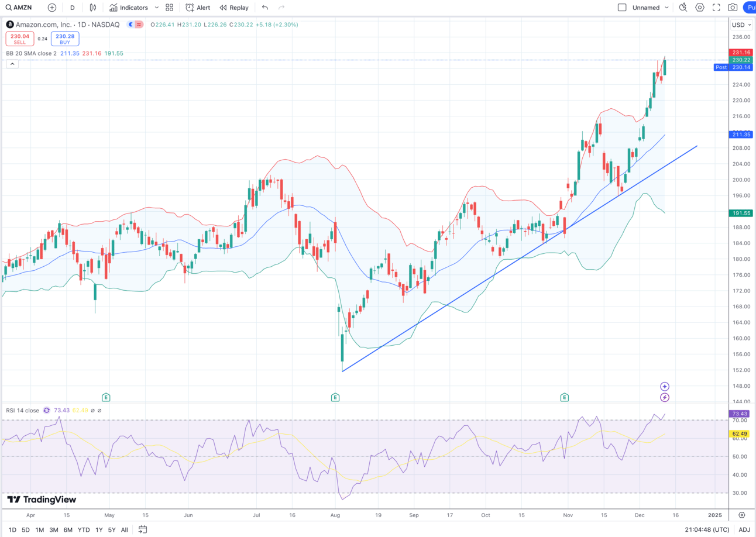Click the 230.04 SELL button

[x=19, y=39]
